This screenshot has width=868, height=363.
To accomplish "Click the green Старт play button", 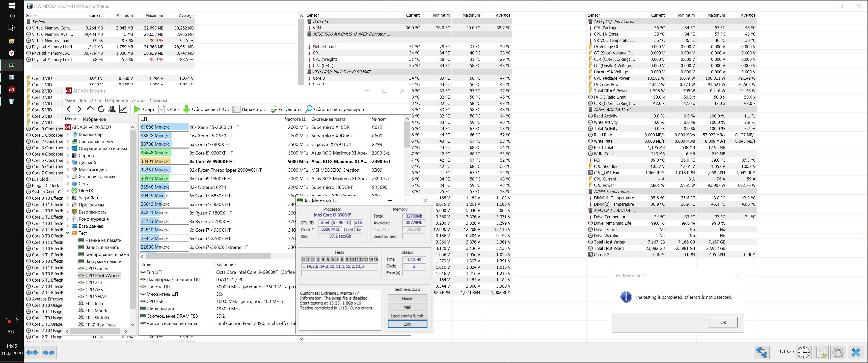I will 137,109.
